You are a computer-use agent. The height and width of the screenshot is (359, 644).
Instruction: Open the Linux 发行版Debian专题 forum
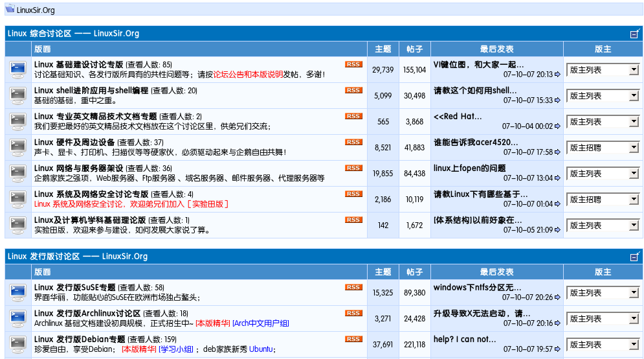pos(80,340)
